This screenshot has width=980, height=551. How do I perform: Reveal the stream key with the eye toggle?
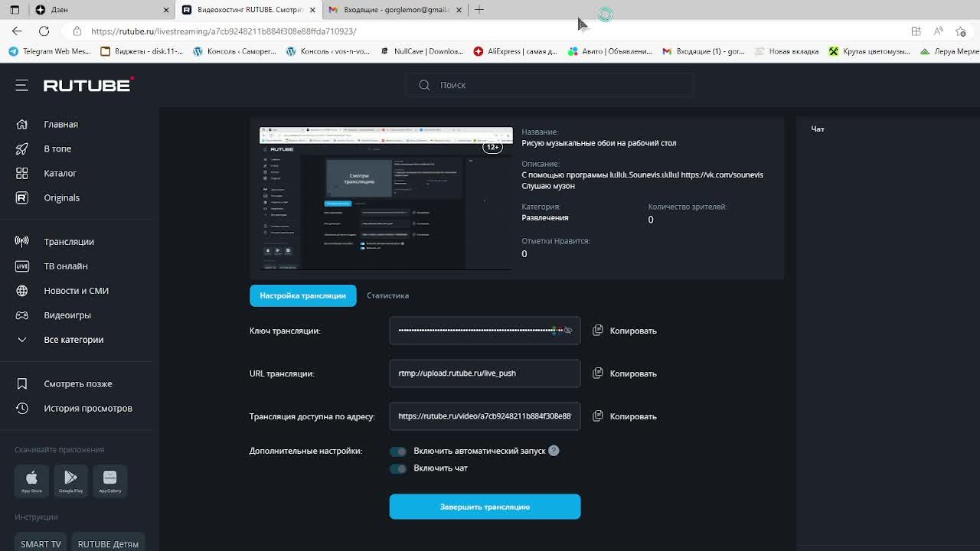click(568, 330)
